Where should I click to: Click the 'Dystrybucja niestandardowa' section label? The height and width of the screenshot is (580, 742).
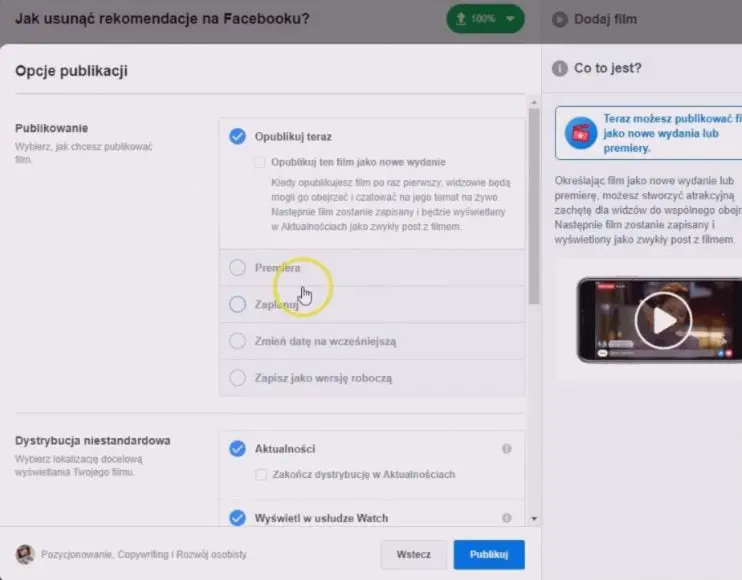(x=93, y=440)
